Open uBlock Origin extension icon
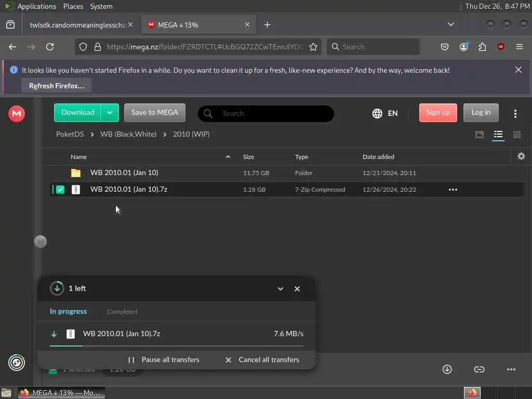The height and width of the screenshot is (399, 532). coord(500,47)
